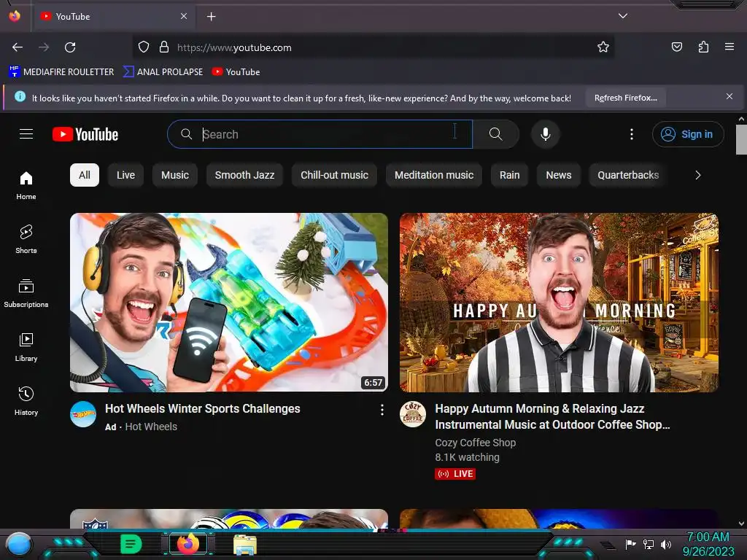Click the scrollbar down arrow
The width and height of the screenshot is (747, 560).
[741, 524]
